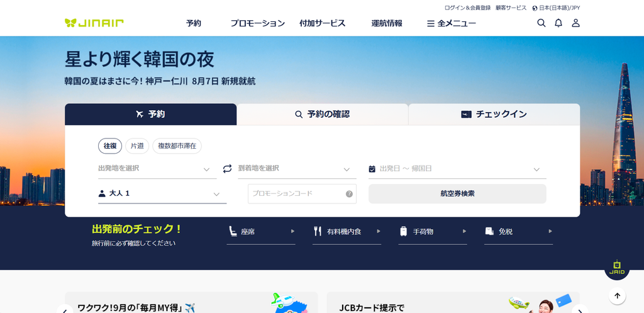Click the promotion code help question icon
The height and width of the screenshot is (313, 644).
coord(349,194)
